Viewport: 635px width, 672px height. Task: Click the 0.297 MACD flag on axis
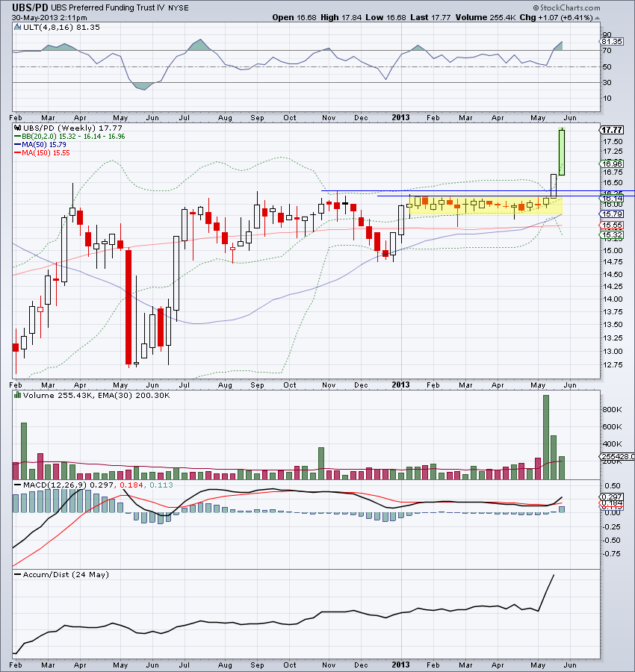[611, 497]
